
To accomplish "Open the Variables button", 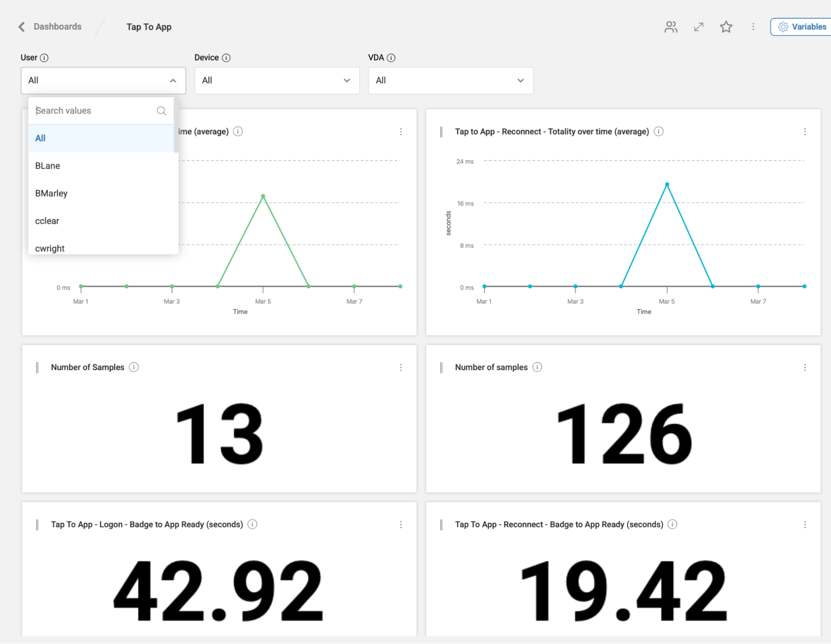I will pyautogui.click(x=802, y=27).
